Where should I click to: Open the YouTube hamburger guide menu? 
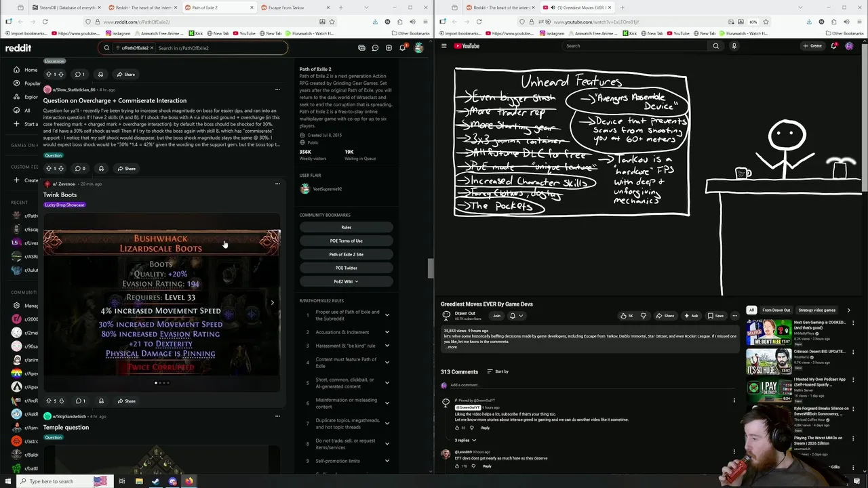point(443,46)
